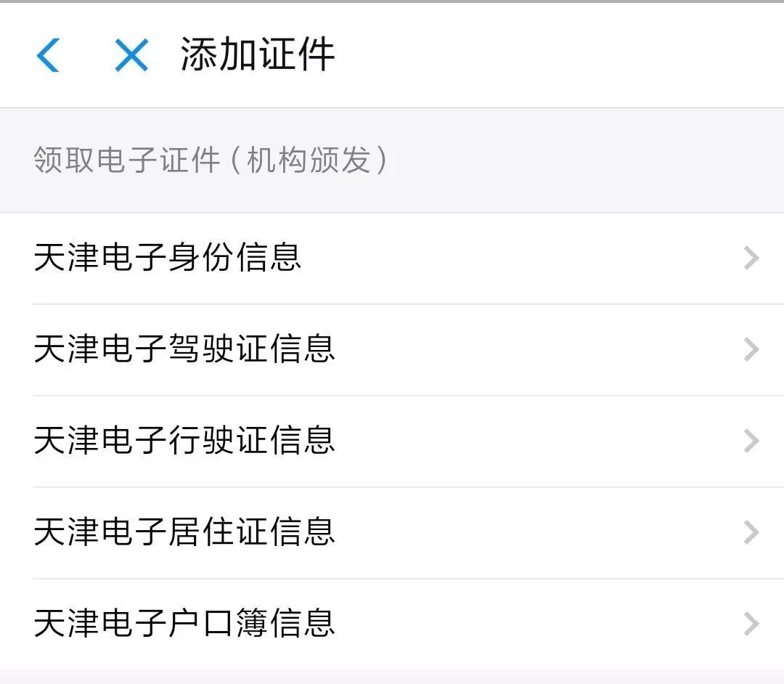The image size is (784, 684).
Task: Open the 天津电子身份信息 entry
Action: click(x=168, y=258)
